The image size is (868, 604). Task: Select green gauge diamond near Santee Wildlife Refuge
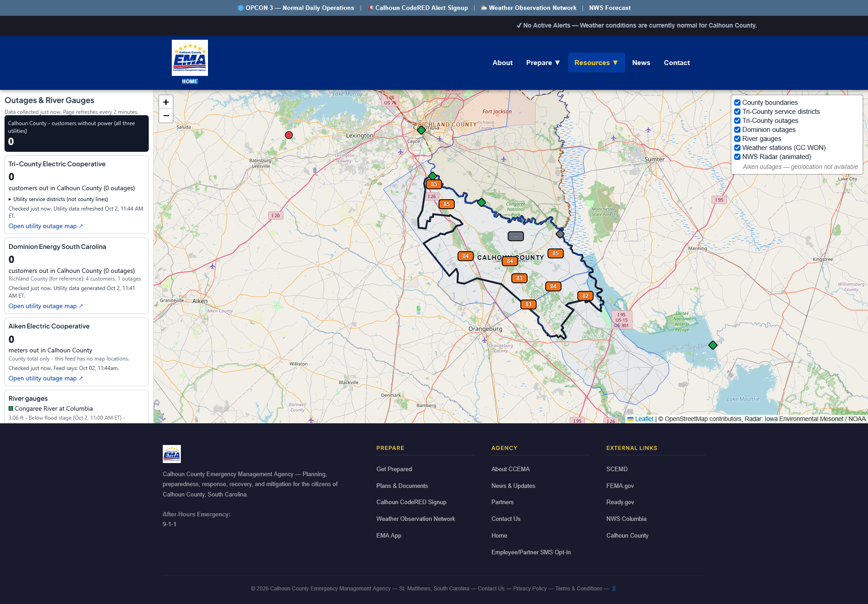[713, 345]
